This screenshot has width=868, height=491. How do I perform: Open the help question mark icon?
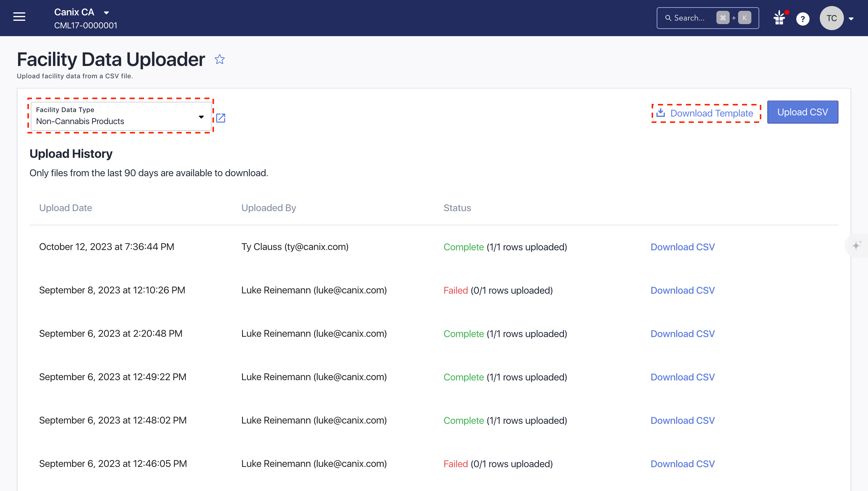(x=803, y=19)
